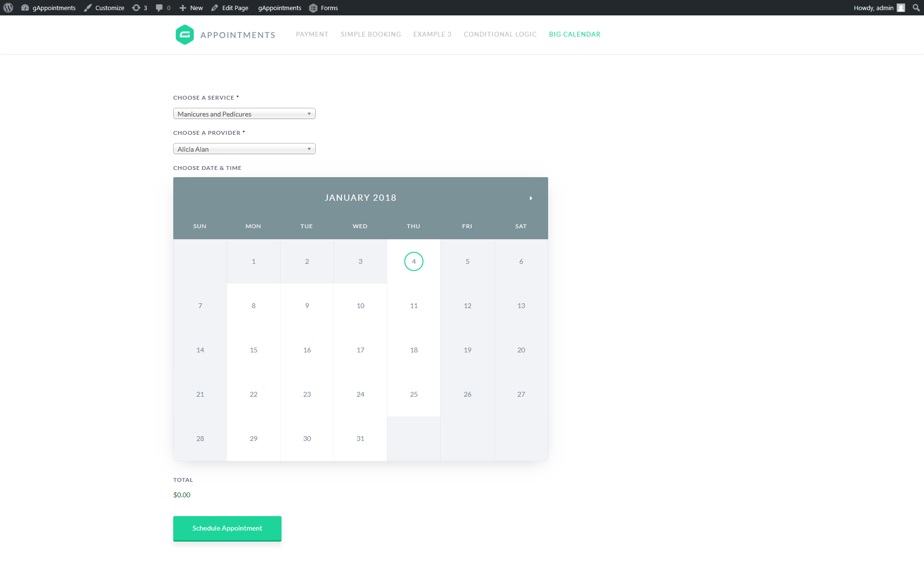Click the Edit Page pencil icon
Screen dimensions: 924x583
click(x=215, y=8)
